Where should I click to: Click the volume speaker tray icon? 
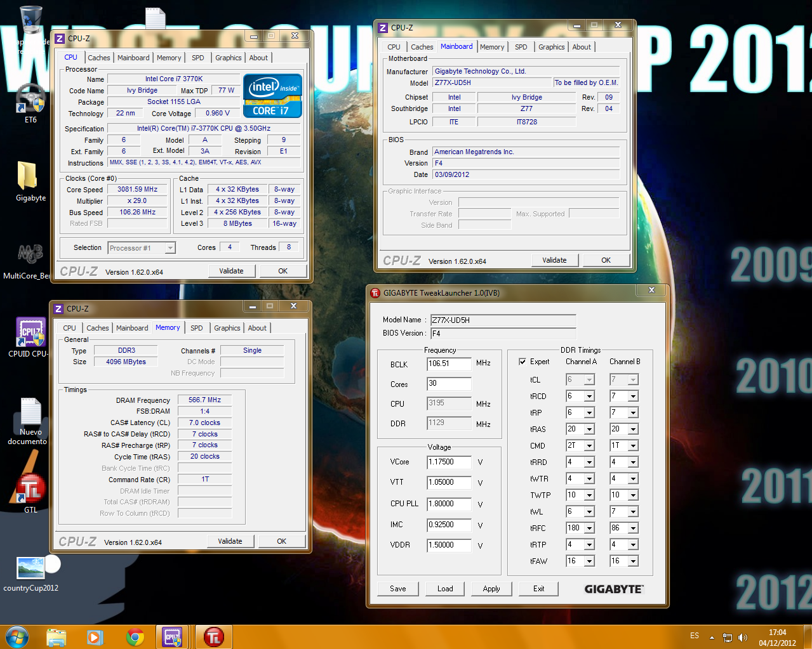pyautogui.click(x=743, y=637)
